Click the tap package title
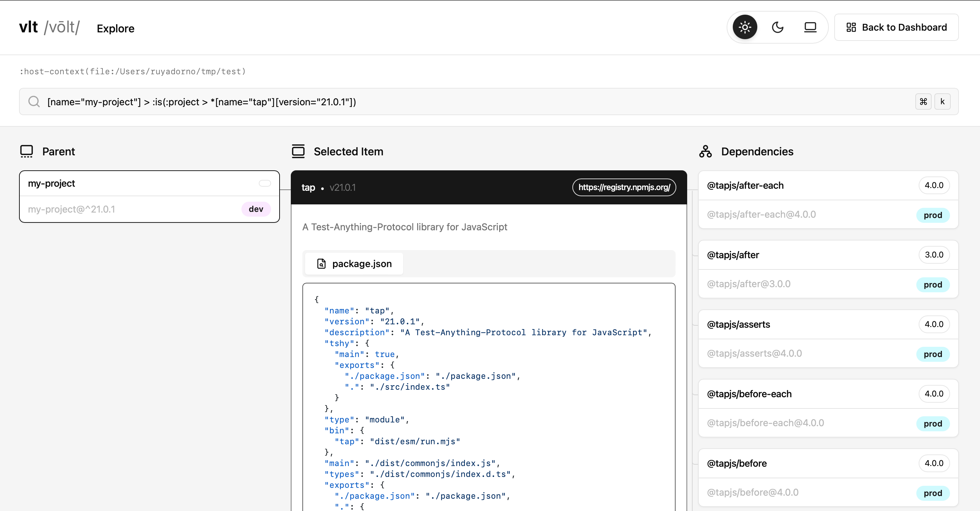Viewport: 980px width, 511px height. point(308,188)
